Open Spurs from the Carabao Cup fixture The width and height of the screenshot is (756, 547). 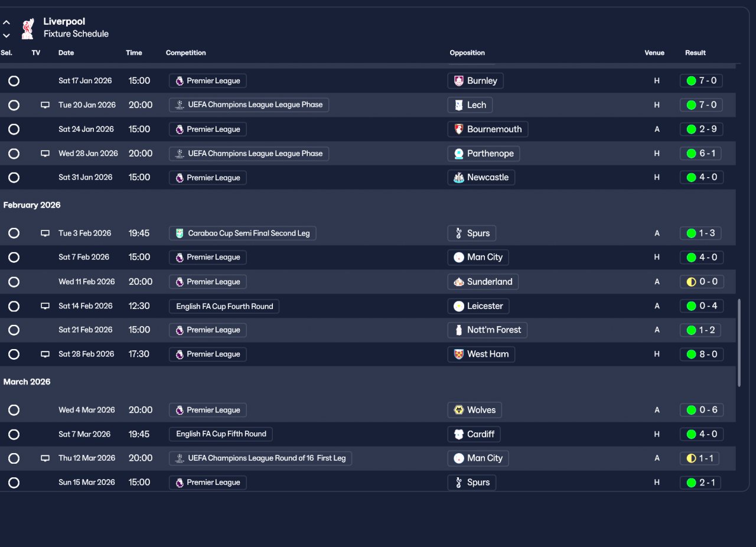pyautogui.click(x=472, y=233)
